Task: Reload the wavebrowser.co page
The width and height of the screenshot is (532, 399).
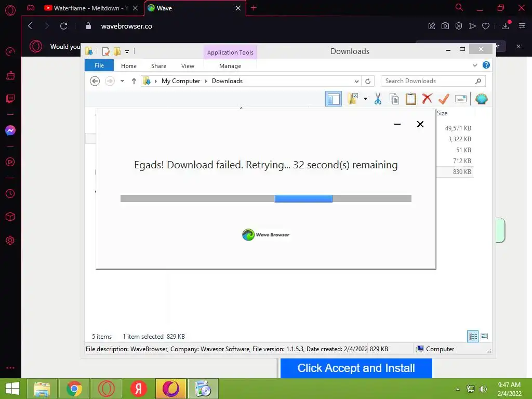Action: [63, 26]
